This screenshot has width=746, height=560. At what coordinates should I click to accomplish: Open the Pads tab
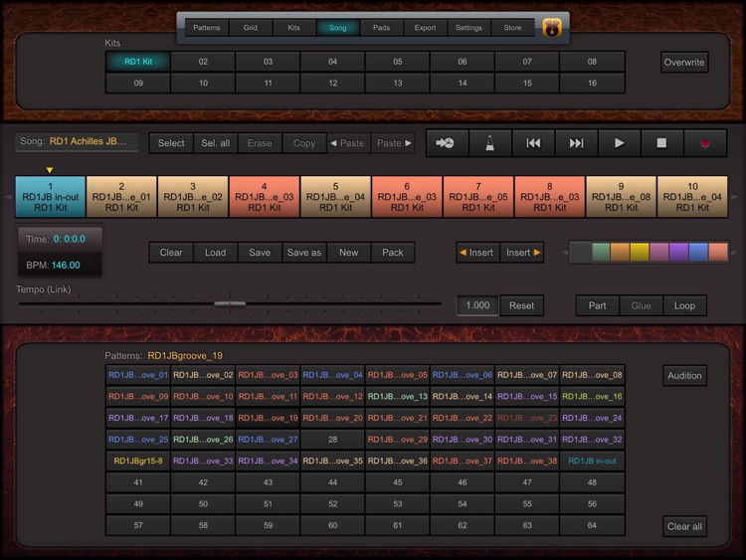click(x=382, y=28)
